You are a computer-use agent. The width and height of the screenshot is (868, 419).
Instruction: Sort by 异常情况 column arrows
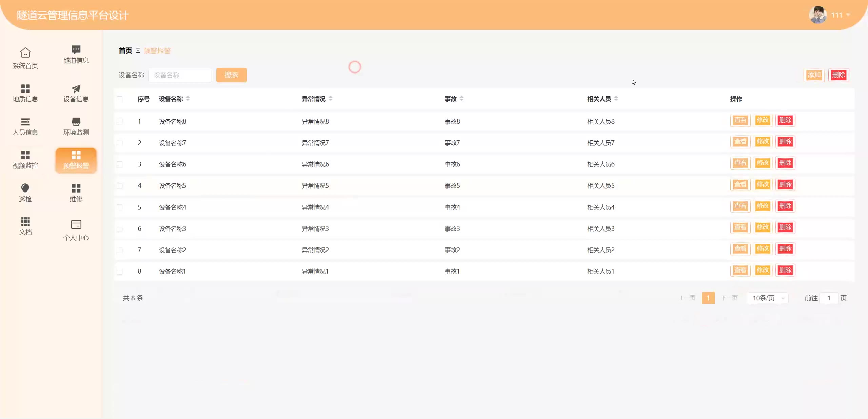331,99
